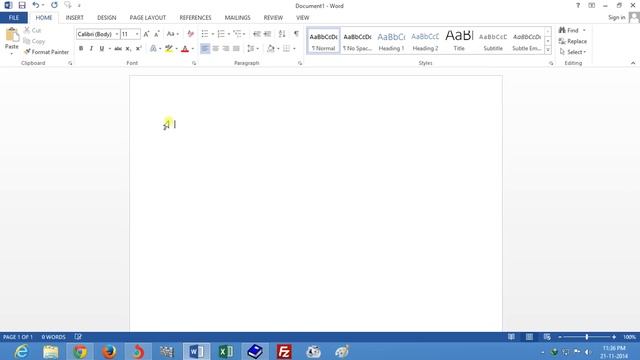Switch to Print Layout view

(529, 337)
